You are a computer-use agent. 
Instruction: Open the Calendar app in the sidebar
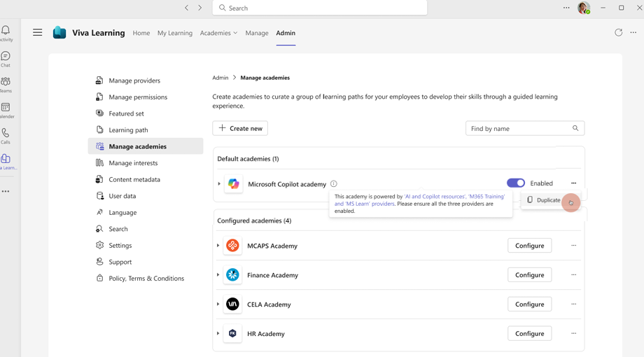[6, 110]
